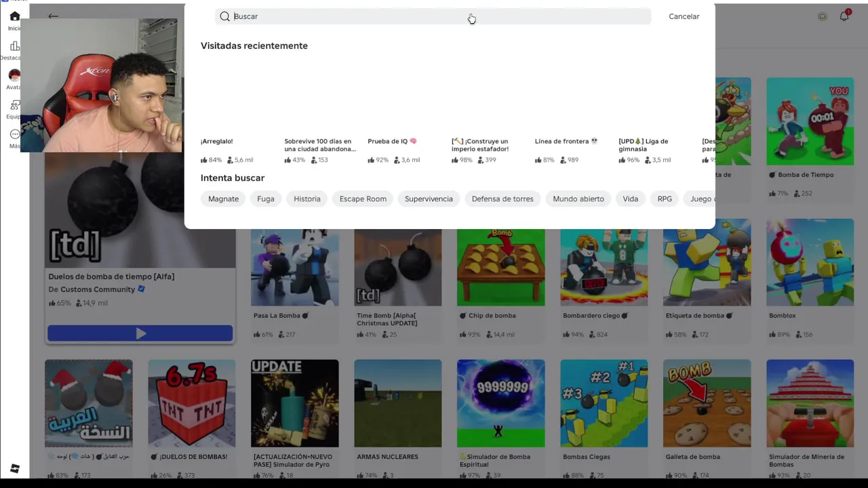Click the Buscar search field
The height and width of the screenshot is (488, 868).
coord(434,16)
